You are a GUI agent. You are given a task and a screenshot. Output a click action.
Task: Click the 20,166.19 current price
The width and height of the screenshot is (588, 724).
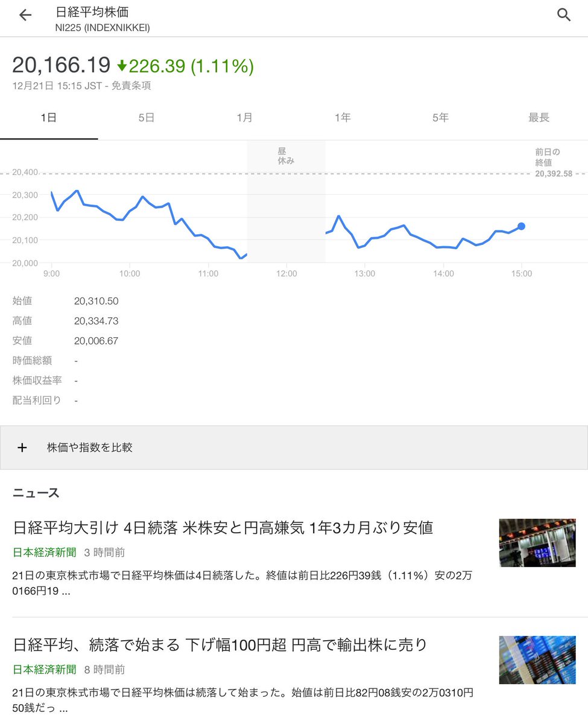[62, 66]
